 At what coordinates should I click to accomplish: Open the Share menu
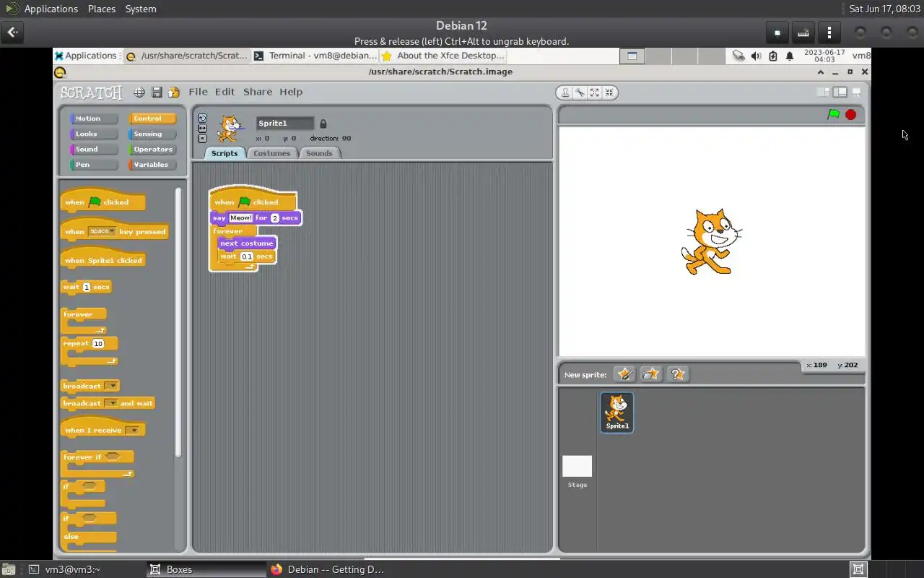[x=258, y=92]
